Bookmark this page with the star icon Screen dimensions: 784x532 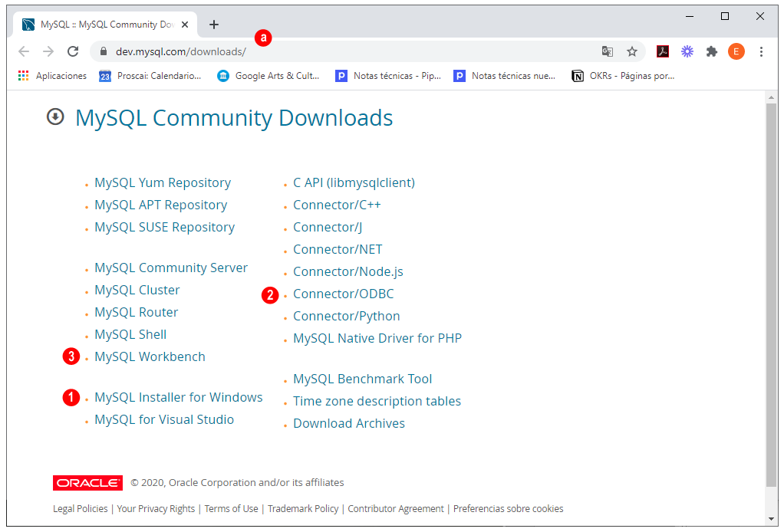[x=632, y=51]
